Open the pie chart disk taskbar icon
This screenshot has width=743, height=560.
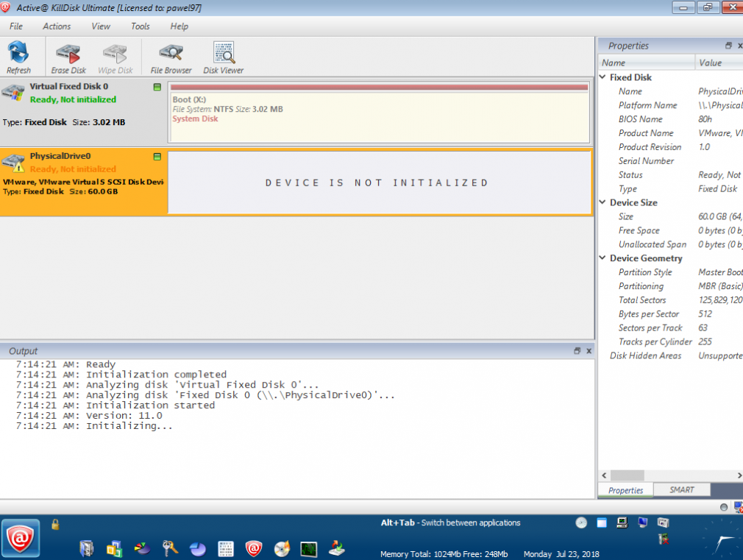(x=142, y=549)
